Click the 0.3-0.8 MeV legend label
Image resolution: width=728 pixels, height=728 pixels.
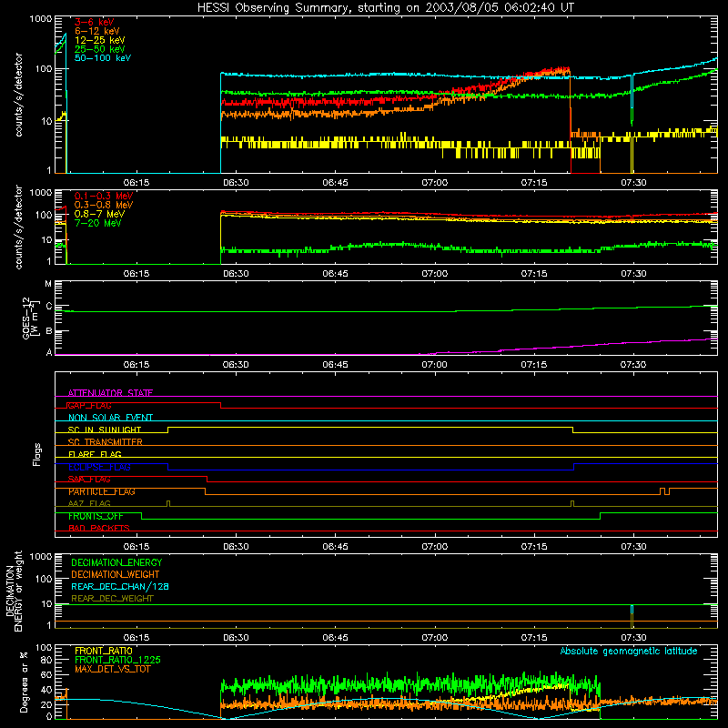tap(104, 205)
